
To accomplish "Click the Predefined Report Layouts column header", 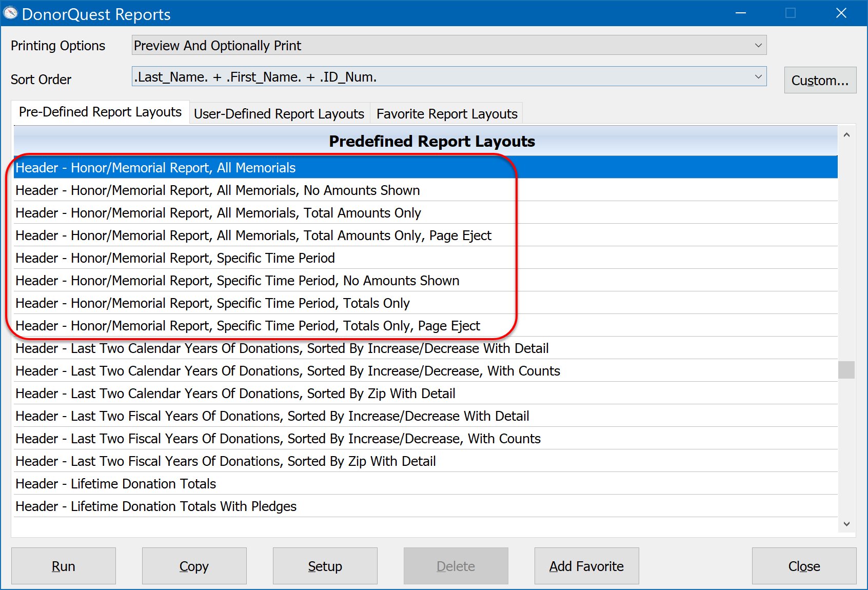I will tap(426, 141).
